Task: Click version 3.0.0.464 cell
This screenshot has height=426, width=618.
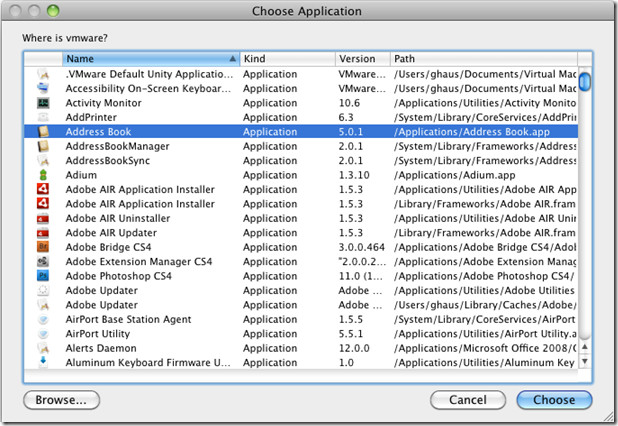Action: (x=361, y=247)
